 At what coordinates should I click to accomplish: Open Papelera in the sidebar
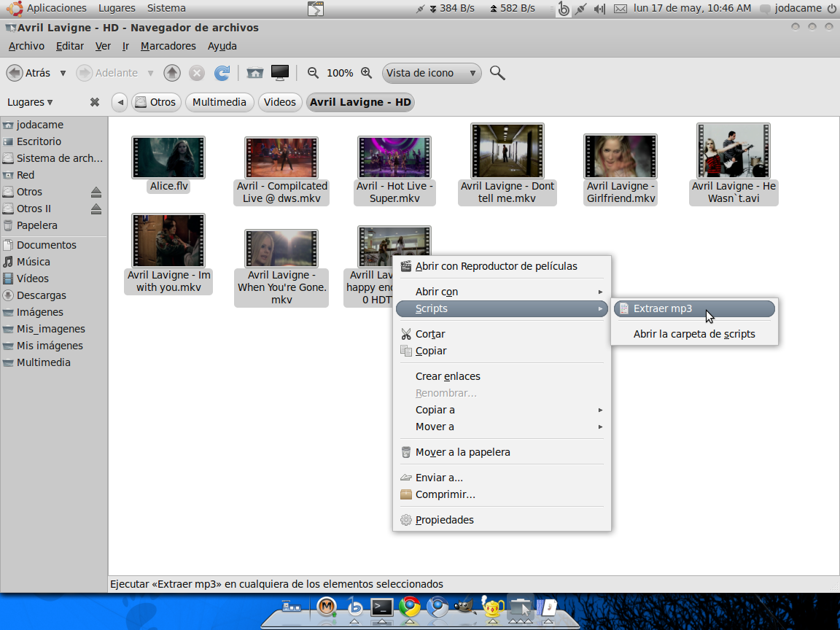coord(36,225)
